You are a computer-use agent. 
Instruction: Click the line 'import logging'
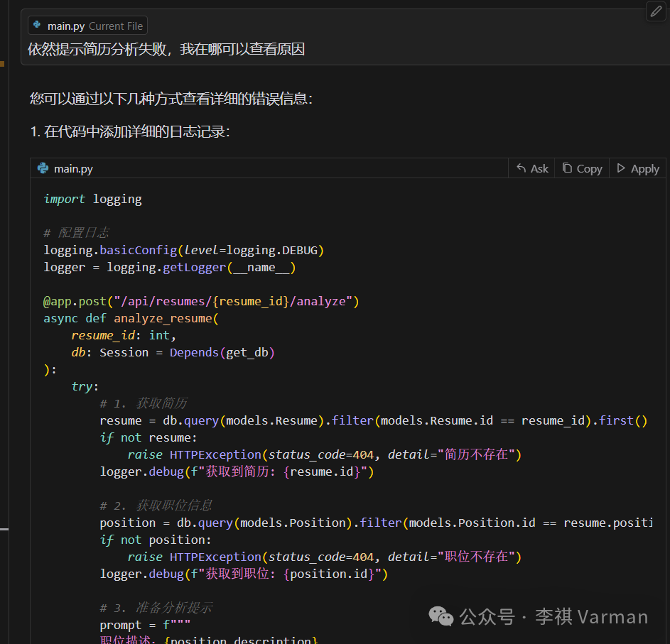93,200
